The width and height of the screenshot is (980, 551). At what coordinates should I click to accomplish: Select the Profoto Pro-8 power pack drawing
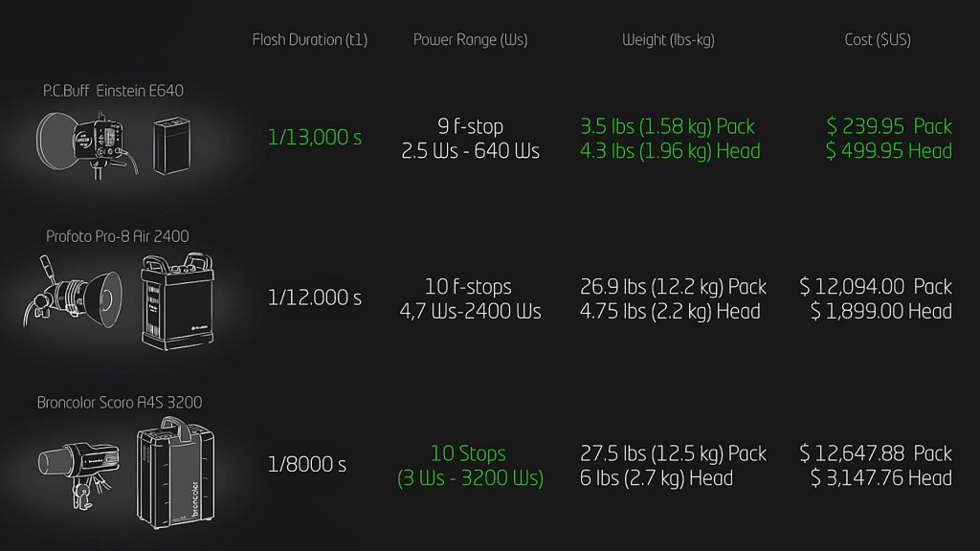(x=177, y=301)
